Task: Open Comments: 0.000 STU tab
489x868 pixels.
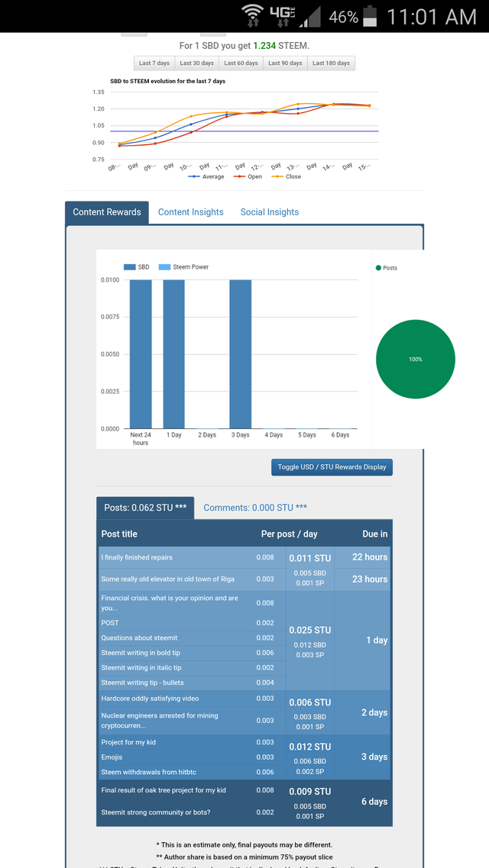Action: (255, 508)
